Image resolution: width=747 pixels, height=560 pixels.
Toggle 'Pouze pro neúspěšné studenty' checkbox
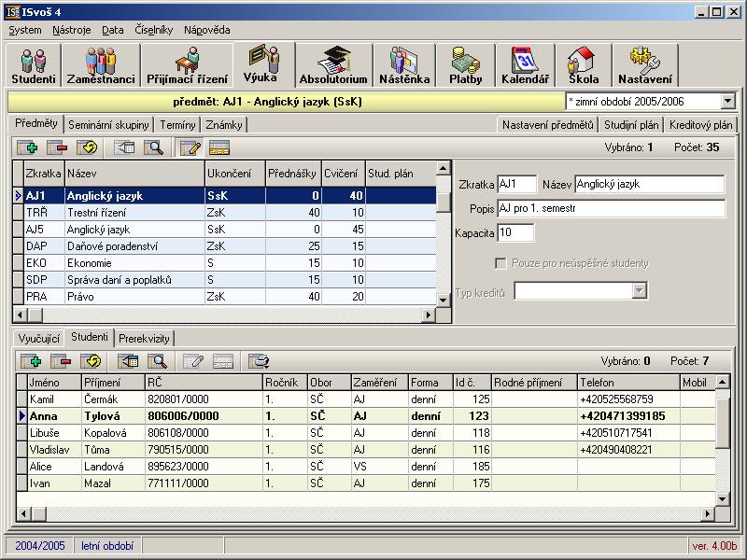point(500,263)
